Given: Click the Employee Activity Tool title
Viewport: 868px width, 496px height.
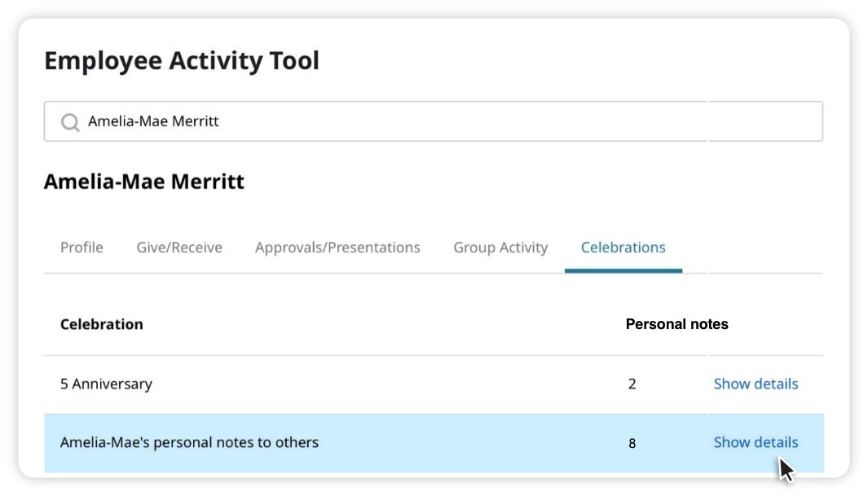Looking at the screenshot, I should tap(182, 61).
